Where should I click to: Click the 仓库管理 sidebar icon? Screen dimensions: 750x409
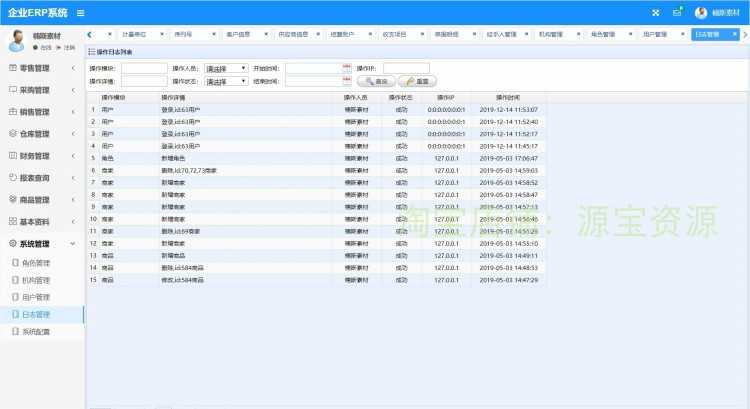point(13,133)
